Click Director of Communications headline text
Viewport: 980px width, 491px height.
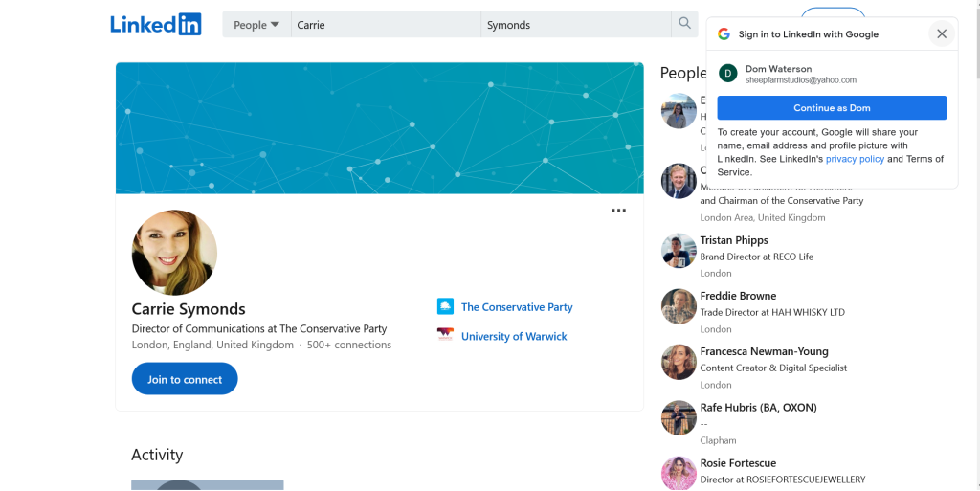[x=259, y=328]
